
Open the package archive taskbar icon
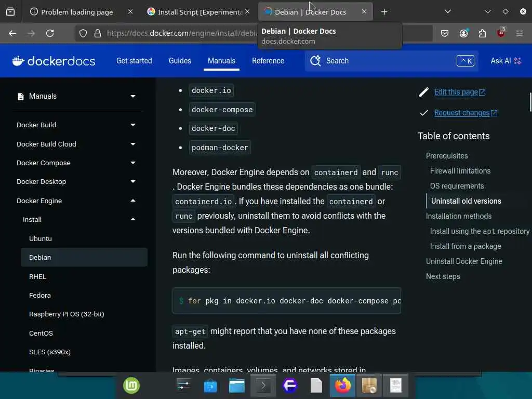pos(369,386)
